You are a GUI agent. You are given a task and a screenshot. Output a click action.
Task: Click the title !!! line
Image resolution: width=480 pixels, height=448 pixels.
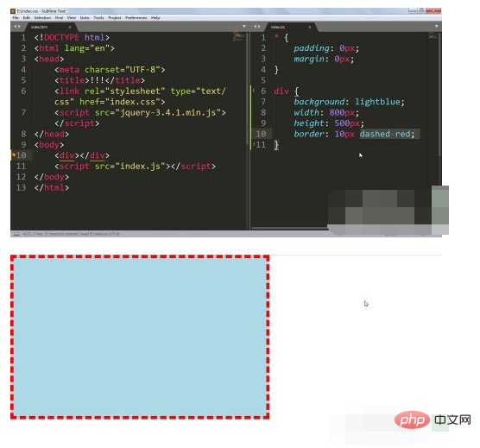pyautogui.click(x=99, y=80)
